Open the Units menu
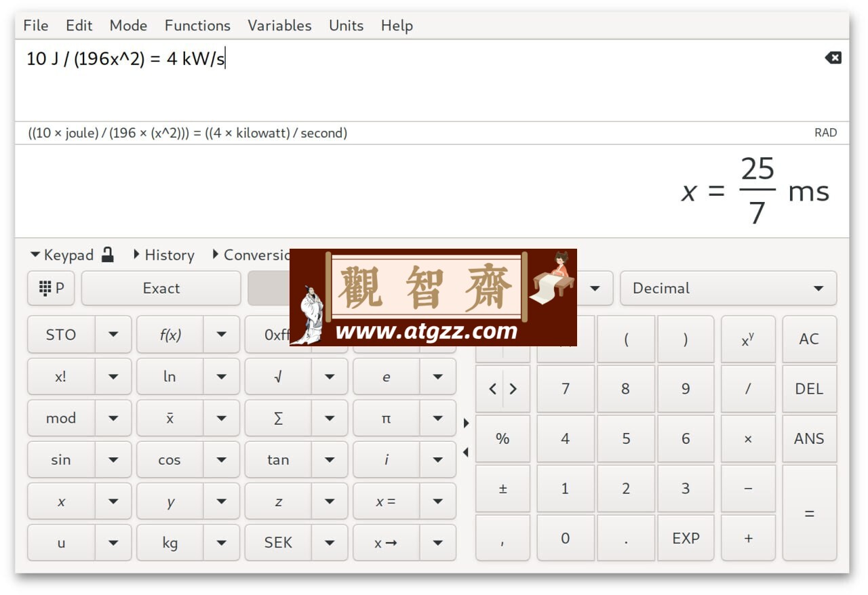 click(346, 26)
